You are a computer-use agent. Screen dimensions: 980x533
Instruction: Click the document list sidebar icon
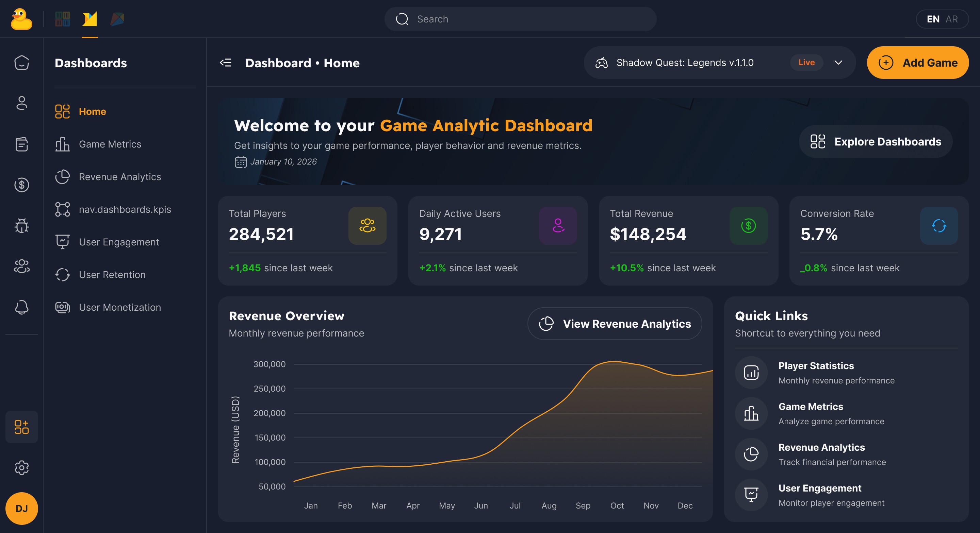pyautogui.click(x=22, y=144)
